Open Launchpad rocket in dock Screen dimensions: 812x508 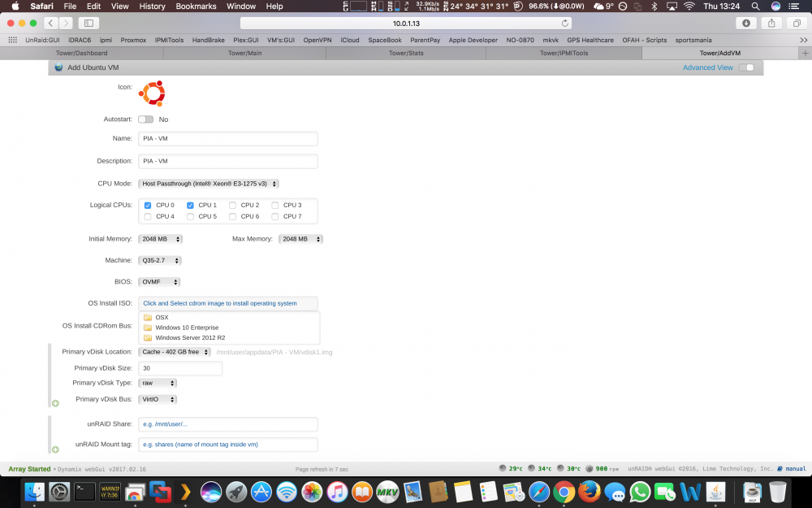click(x=236, y=492)
